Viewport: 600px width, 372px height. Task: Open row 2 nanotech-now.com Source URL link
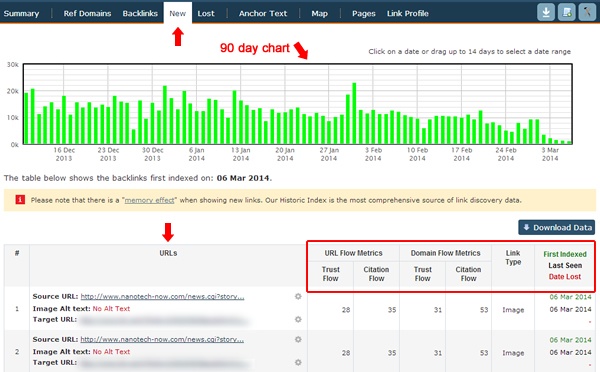pyautogui.click(x=162, y=339)
